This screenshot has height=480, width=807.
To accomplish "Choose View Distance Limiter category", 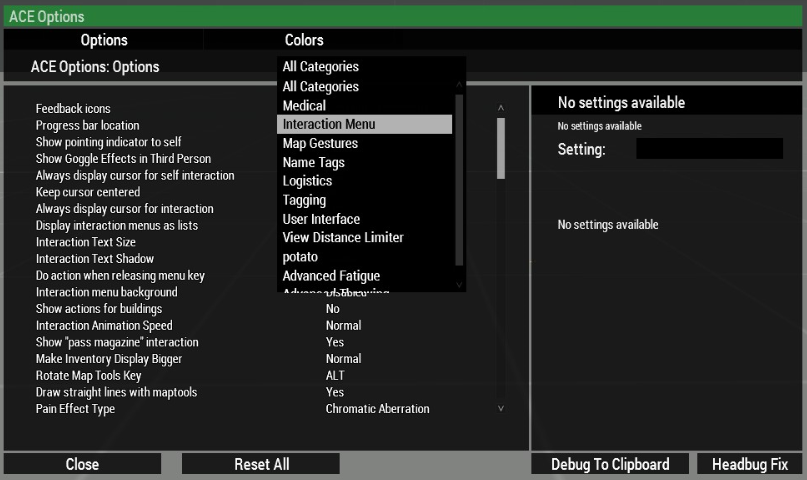I will pyautogui.click(x=343, y=237).
